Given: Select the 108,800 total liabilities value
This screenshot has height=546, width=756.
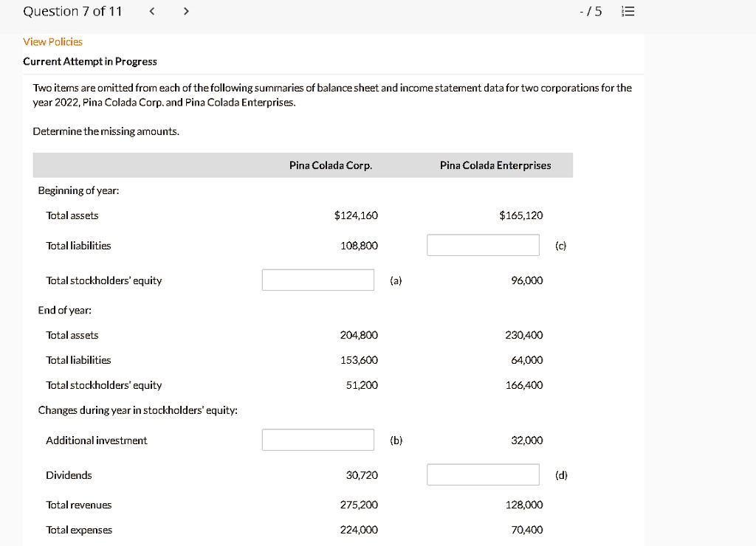Looking at the screenshot, I should coord(359,246).
